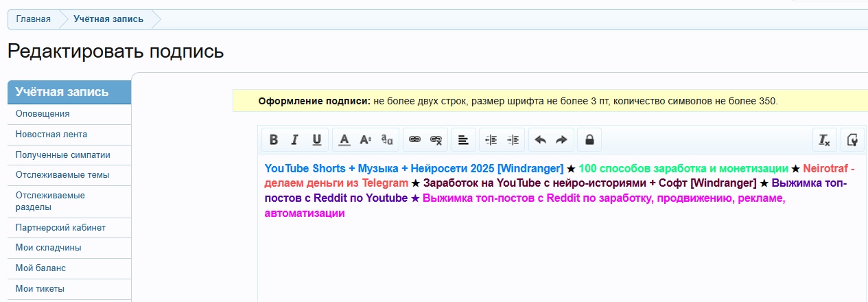Open the font family selector
Image resolution: width=868 pixels, height=302 pixels.
[387, 140]
